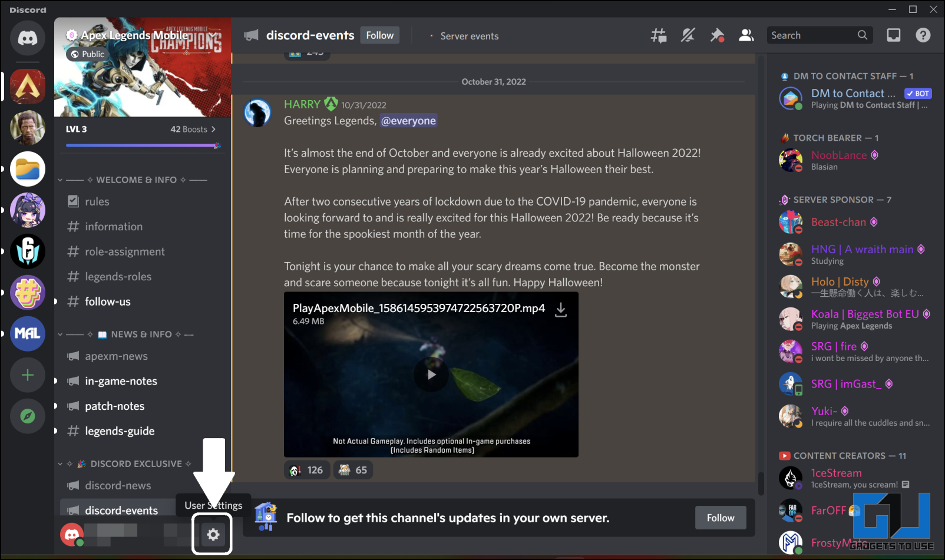This screenshot has width=945, height=560.
Task: Open the follow-us channel
Action: [x=143, y=301]
